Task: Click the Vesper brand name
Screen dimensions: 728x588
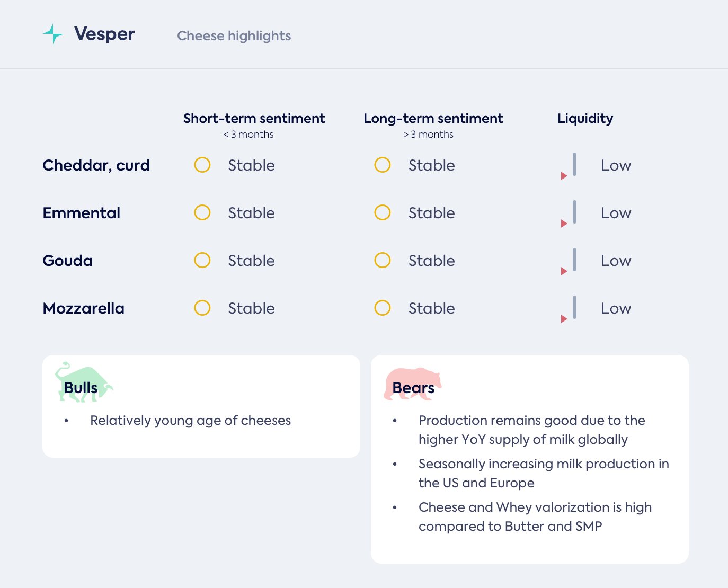Action: 104,34
